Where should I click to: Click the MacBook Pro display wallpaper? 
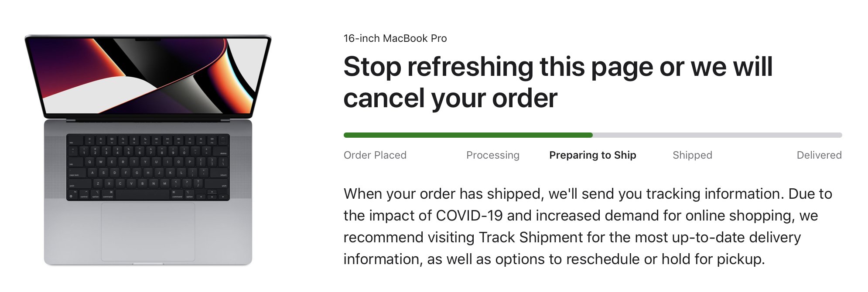[148, 76]
